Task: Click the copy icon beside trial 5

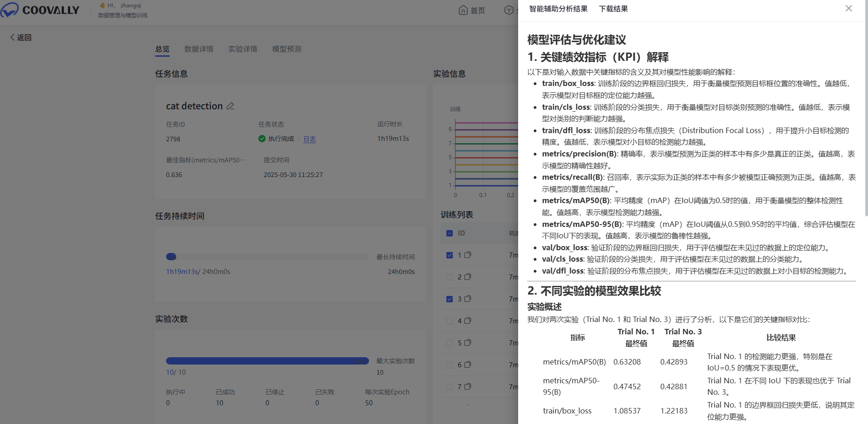Action: coord(467,343)
